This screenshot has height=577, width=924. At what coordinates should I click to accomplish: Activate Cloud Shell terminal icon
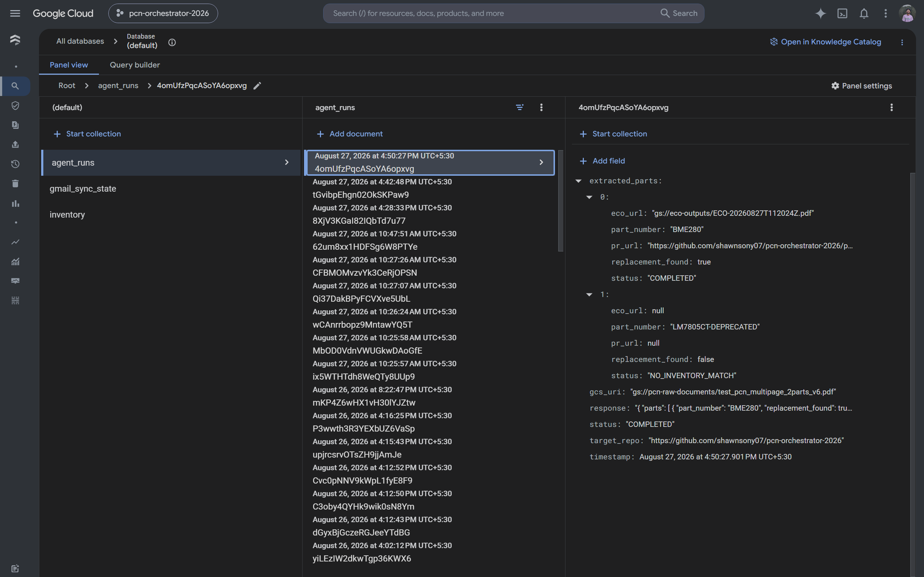(x=842, y=13)
